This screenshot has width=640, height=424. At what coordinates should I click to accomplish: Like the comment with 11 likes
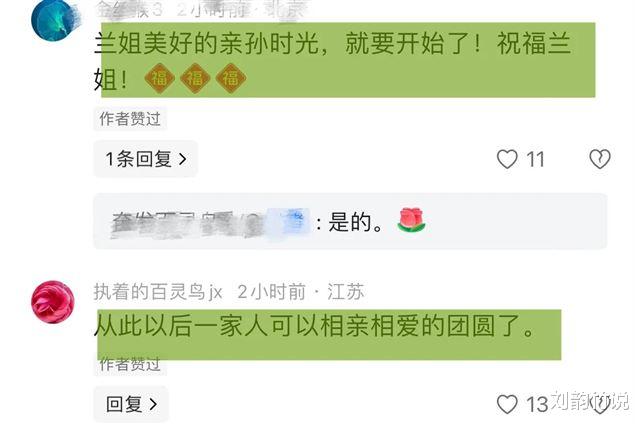pyautogui.click(x=507, y=159)
